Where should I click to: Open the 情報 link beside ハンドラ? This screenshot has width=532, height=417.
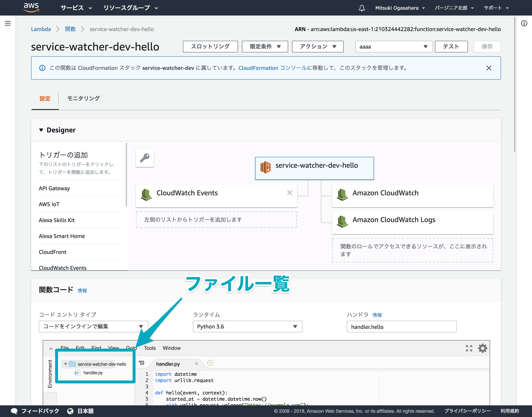coord(377,315)
